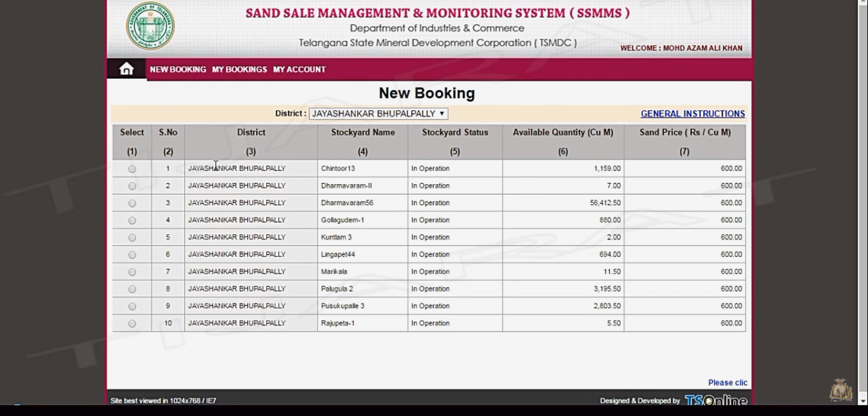Click stockyard name Dharmavaram-II
The image size is (868, 416).
[x=346, y=185]
